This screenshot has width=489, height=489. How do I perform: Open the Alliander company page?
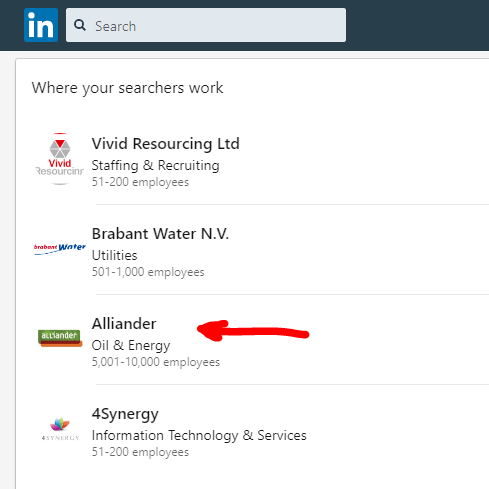point(124,324)
